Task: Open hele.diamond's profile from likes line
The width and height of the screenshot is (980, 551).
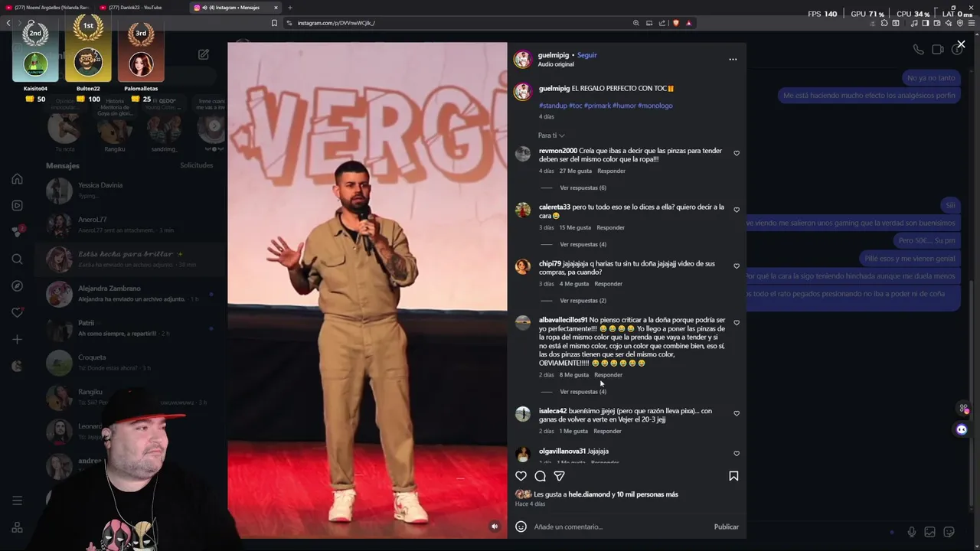Action: point(590,494)
